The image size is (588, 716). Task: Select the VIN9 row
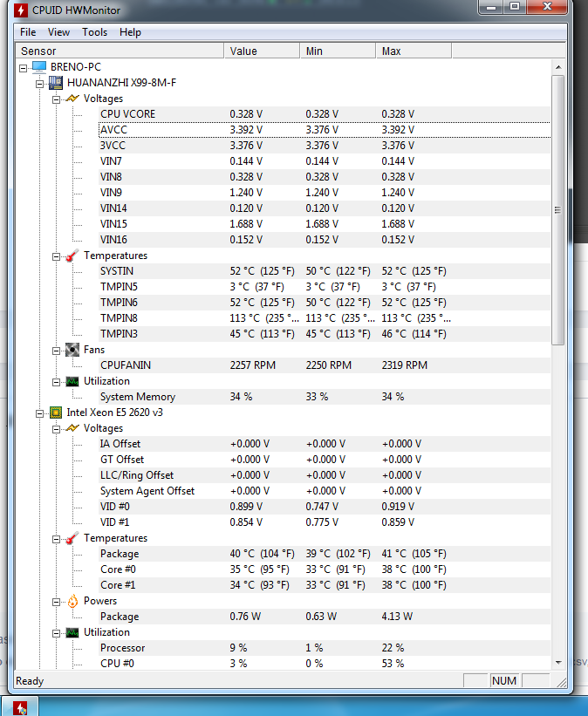point(325,193)
